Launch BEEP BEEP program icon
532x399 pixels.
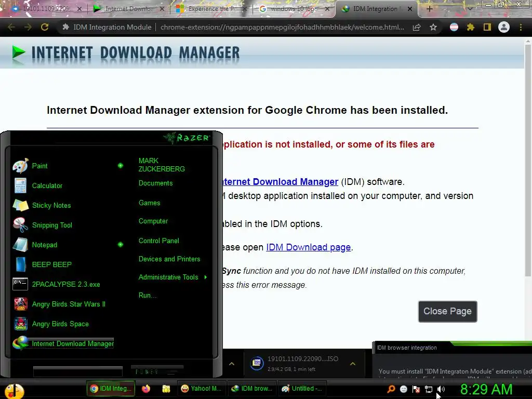click(x=20, y=264)
